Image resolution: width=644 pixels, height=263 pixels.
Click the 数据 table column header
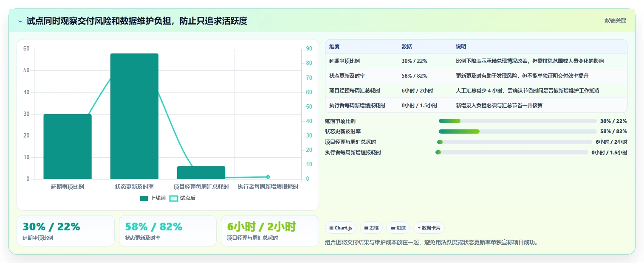[x=407, y=47]
